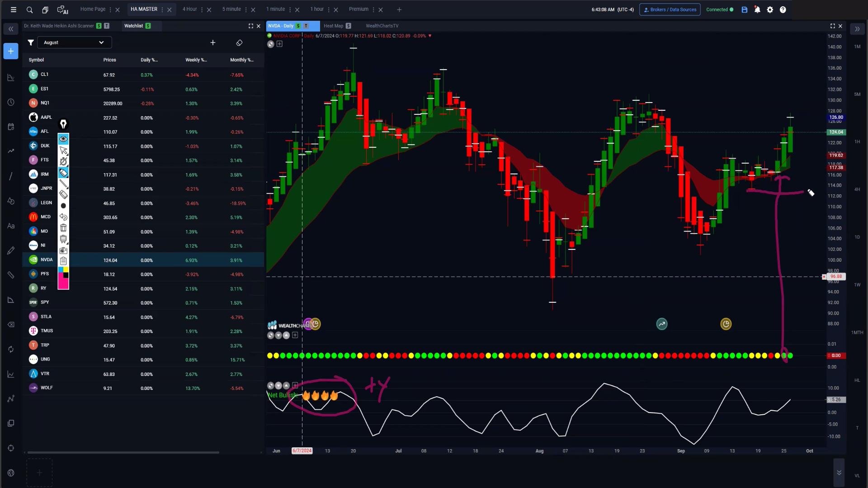This screenshot has height=488, width=868.
Task: Open the notifications bell
Action: point(757,9)
